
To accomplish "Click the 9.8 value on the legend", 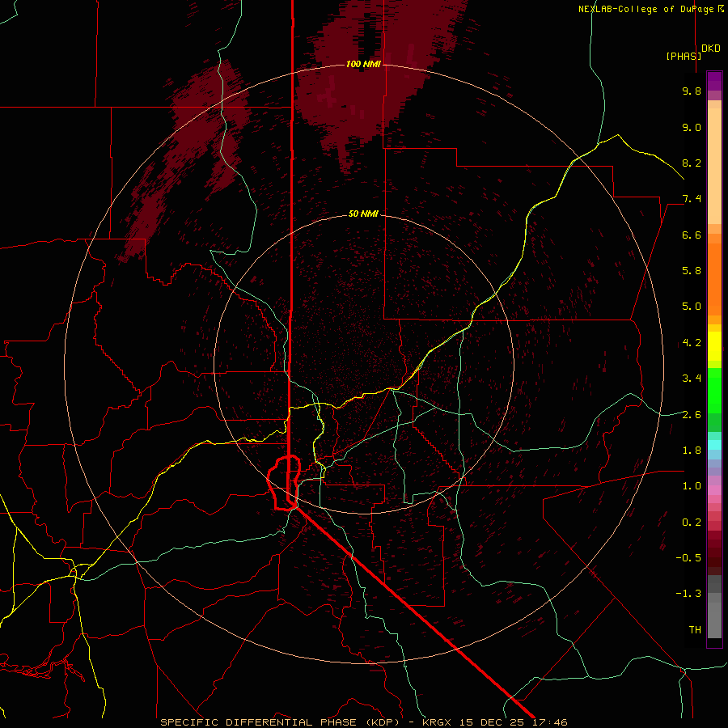I will (x=692, y=91).
